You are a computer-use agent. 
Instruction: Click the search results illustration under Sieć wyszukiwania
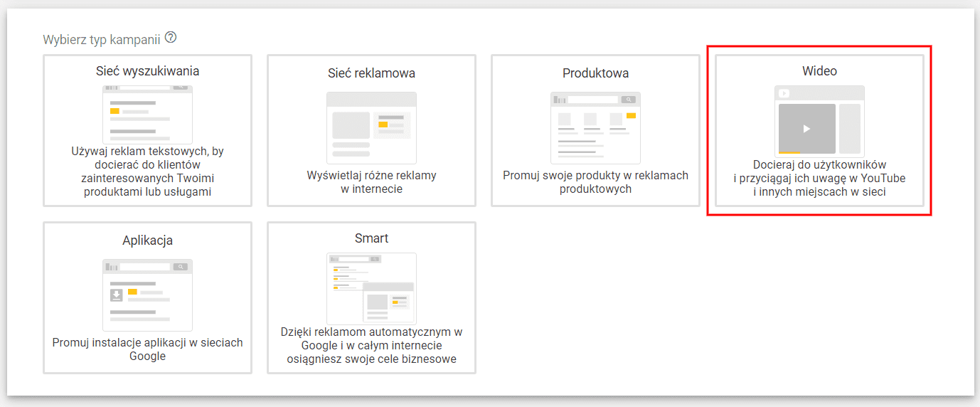(147, 114)
